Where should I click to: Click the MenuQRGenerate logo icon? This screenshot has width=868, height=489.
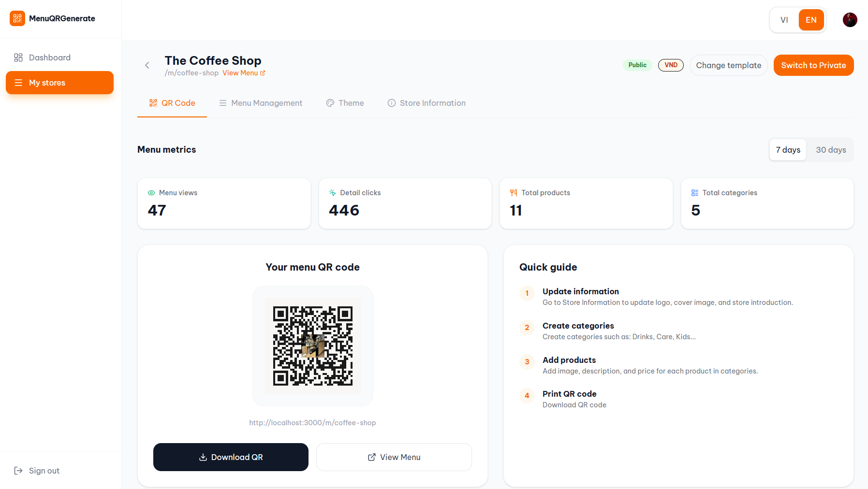[17, 18]
